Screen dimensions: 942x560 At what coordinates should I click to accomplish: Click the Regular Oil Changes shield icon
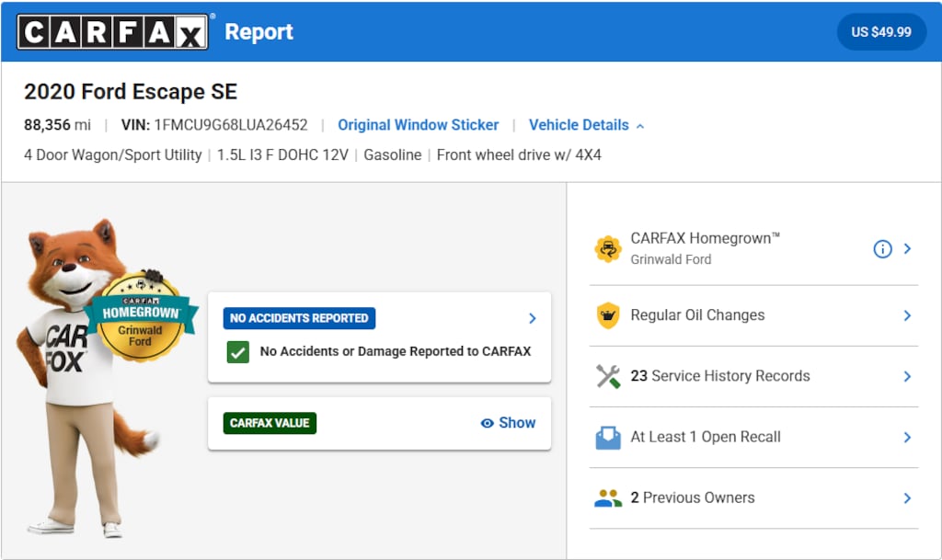(x=608, y=315)
